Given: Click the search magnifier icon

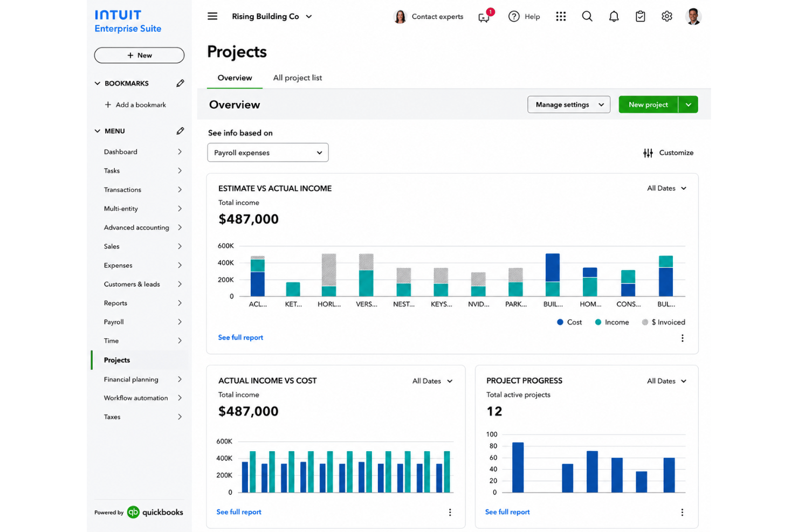Looking at the screenshot, I should 587,16.
